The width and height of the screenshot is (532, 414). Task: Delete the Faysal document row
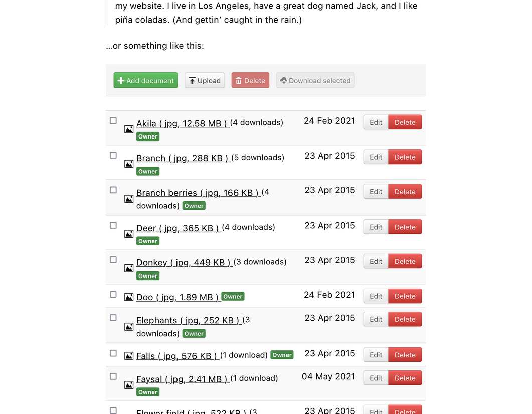[x=405, y=378]
